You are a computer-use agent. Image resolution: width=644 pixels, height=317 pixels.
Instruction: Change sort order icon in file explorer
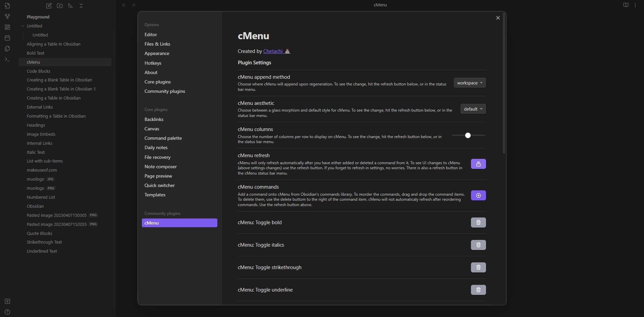click(70, 6)
